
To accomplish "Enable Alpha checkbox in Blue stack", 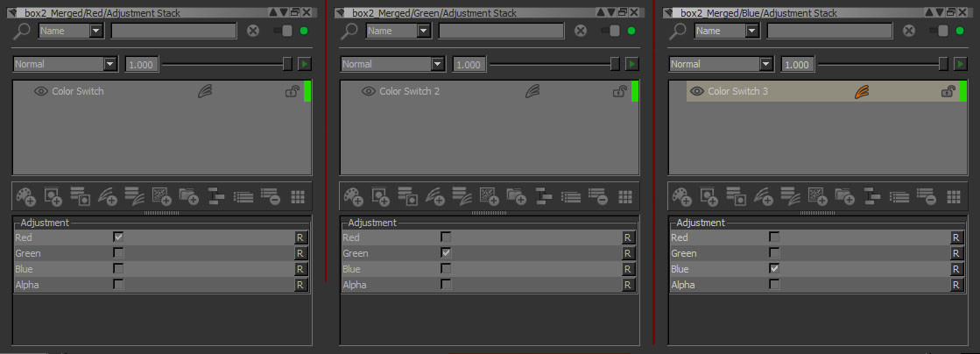I will (x=774, y=284).
